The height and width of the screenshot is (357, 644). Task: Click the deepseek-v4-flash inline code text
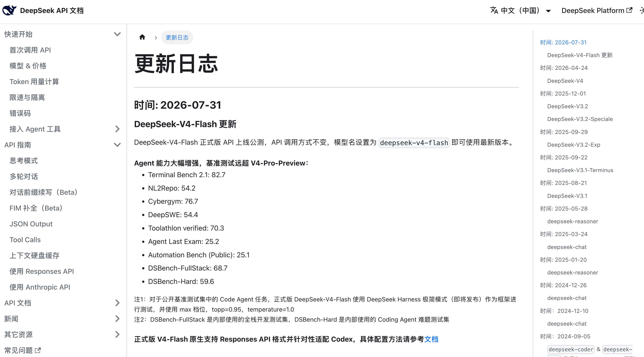point(414,143)
